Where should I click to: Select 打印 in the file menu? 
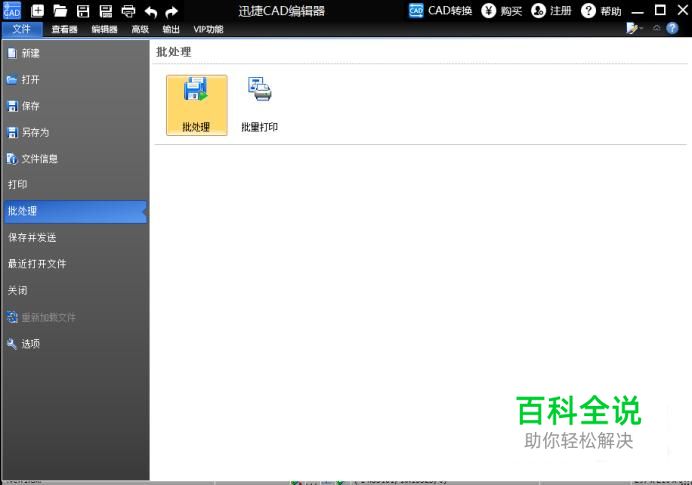click(x=75, y=184)
